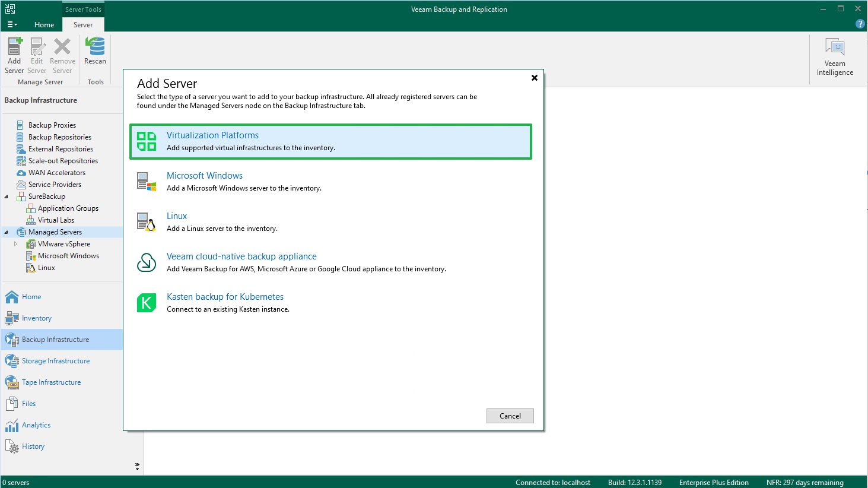Image resolution: width=868 pixels, height=488 pixels.
Task: Click the help question mark icon
Action: point(860,24)
